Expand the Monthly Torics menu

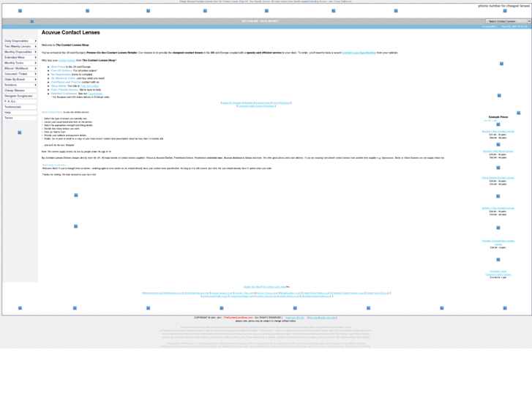point(20,63)
